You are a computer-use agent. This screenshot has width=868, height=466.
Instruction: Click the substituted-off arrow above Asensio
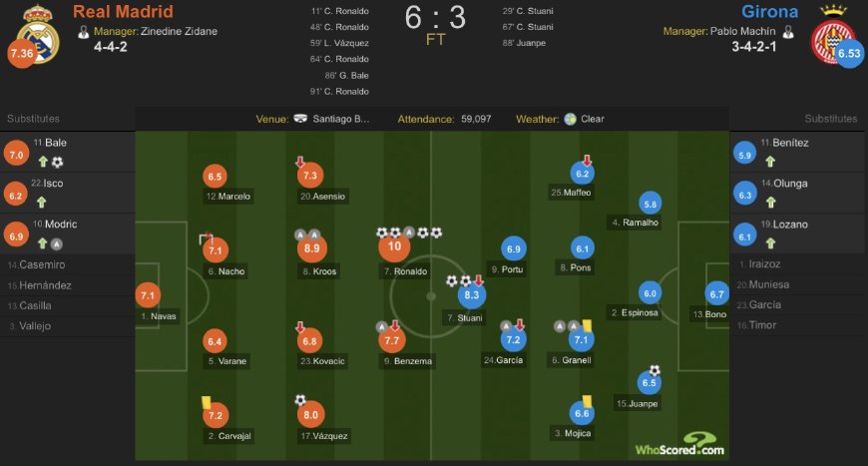click(300, 161)
